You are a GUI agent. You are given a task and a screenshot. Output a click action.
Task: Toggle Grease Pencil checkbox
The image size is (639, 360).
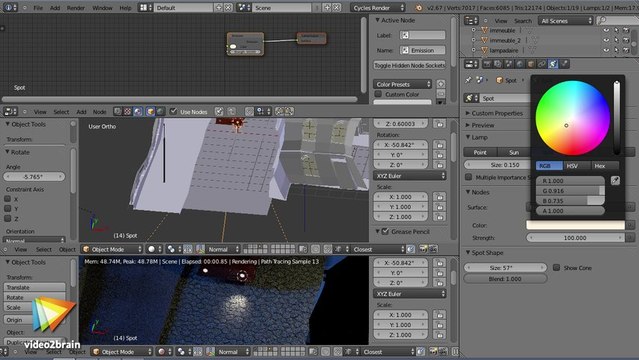(385, 231)
